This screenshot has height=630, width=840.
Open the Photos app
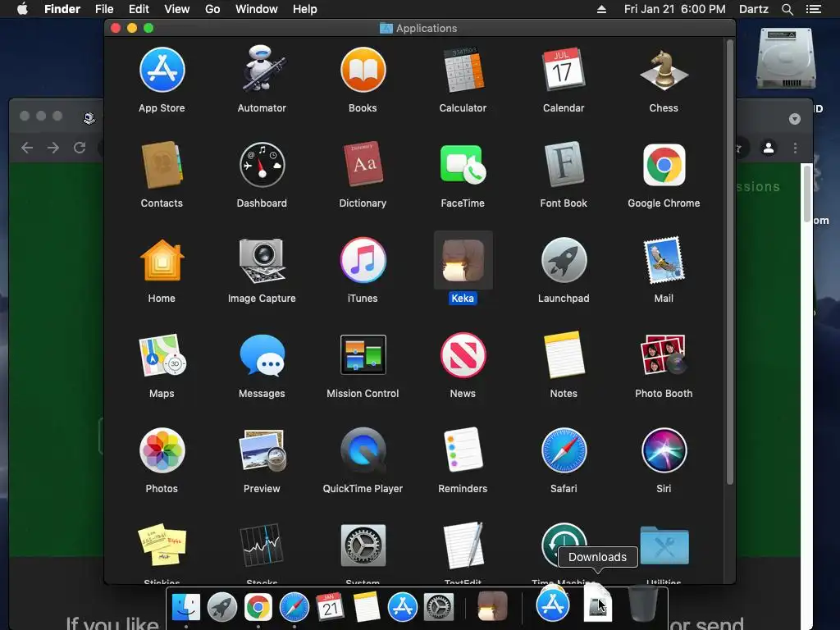[x=162, y=450]
